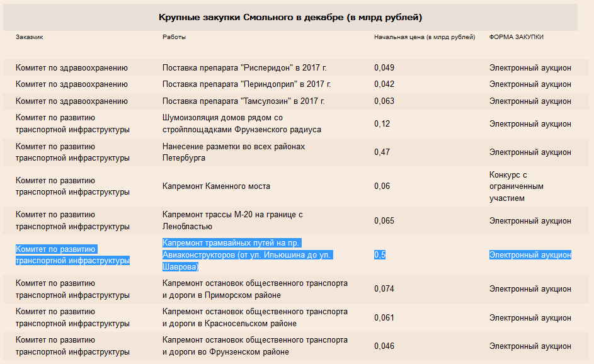
Task: Select the M-20 highway repair cell
Action: pyautogui.click(x=232, y=220)
